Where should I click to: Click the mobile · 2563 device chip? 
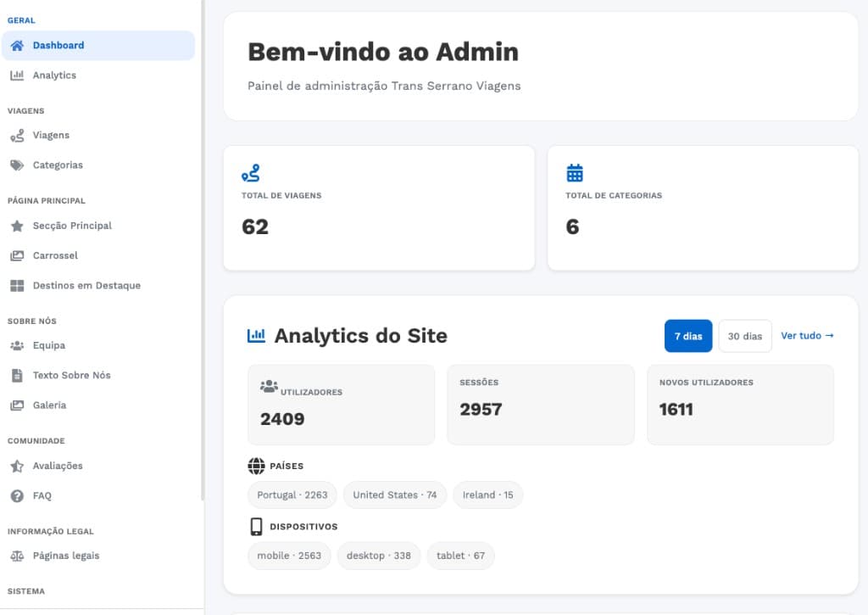click(289, 556)
